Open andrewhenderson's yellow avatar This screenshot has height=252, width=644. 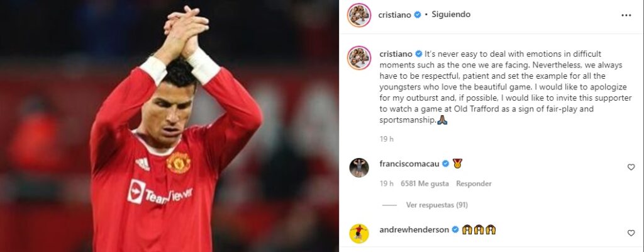coord(359,234)
